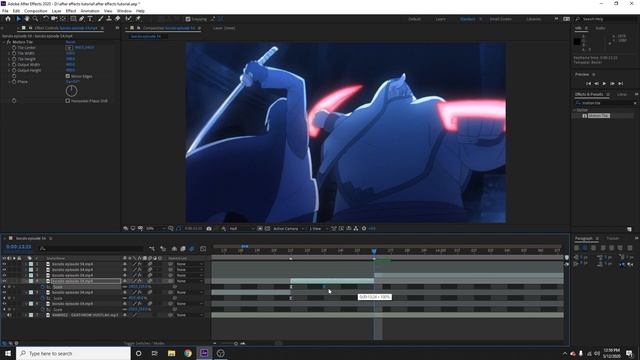Click the Phase angle dial
Screen dimensions: 640x360
click(71, 91)
